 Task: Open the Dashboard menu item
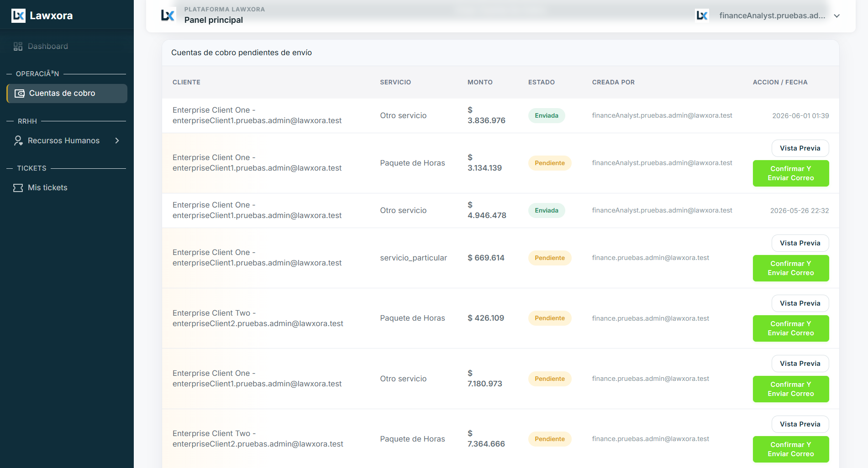point(67,46)
